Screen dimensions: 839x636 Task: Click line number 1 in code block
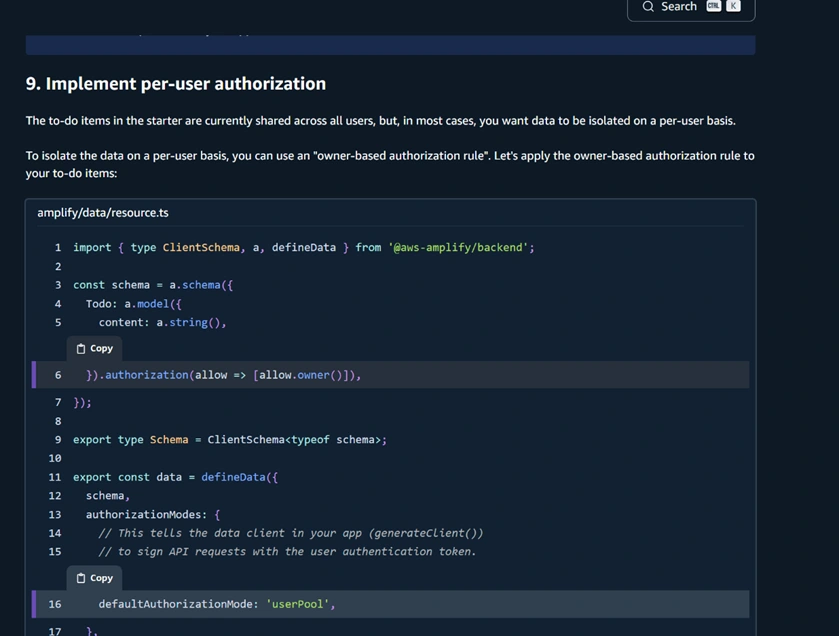[x=58, y=247]
